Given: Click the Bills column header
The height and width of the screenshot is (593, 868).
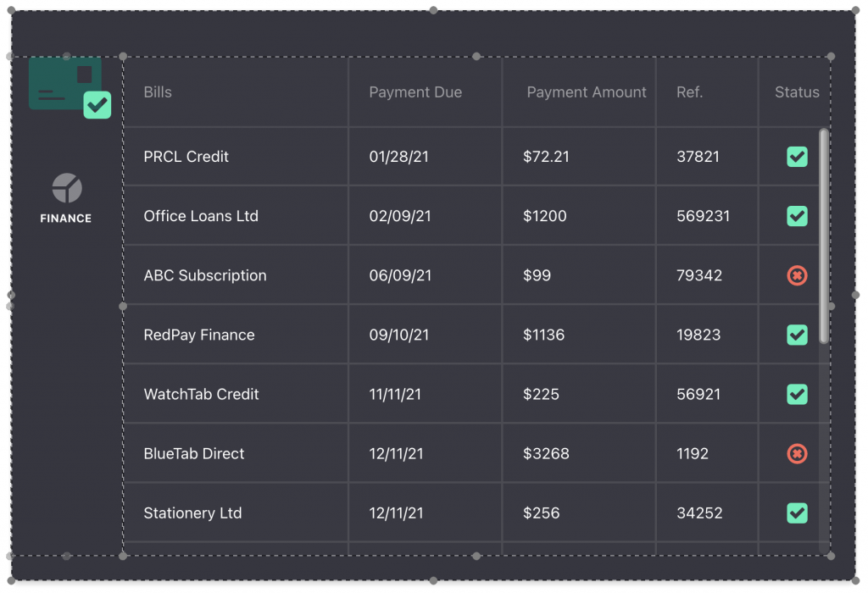Looking at the screenshot, I should coord(158,92).
